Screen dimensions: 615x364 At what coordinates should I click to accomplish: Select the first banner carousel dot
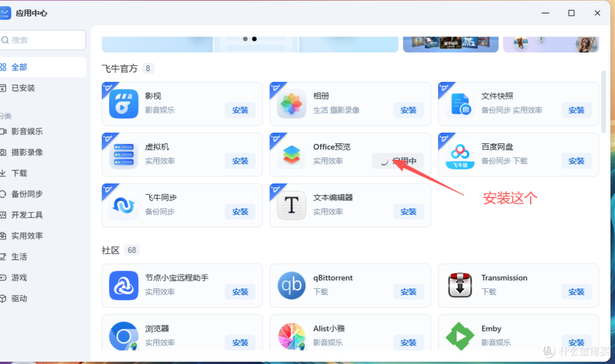[x=245, y=39]
